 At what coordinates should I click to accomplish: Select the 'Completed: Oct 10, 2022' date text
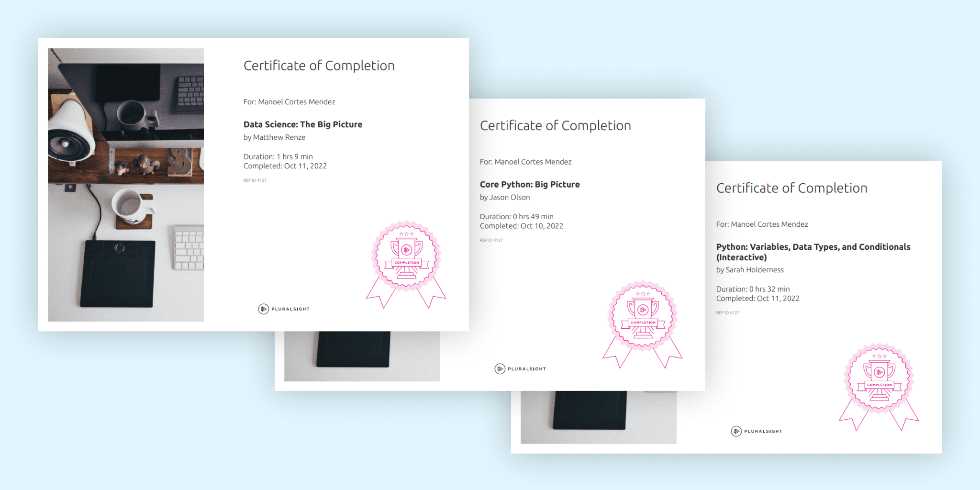pos(521,226)
